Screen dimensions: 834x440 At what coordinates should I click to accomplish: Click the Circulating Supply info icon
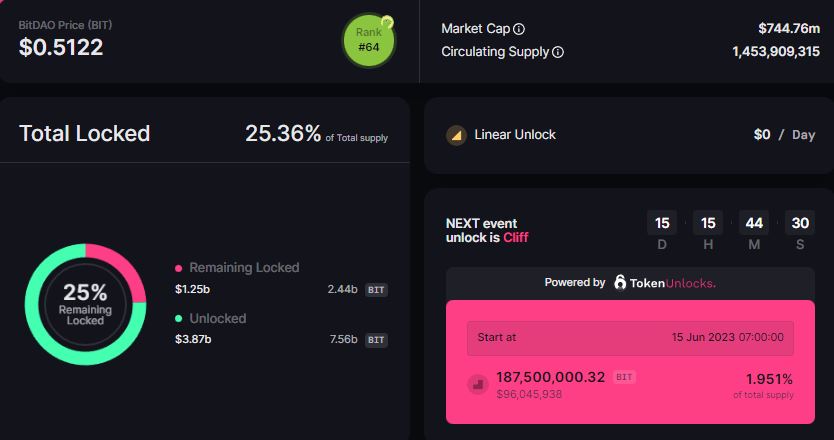pyautogui.click(x=558, y=52)
